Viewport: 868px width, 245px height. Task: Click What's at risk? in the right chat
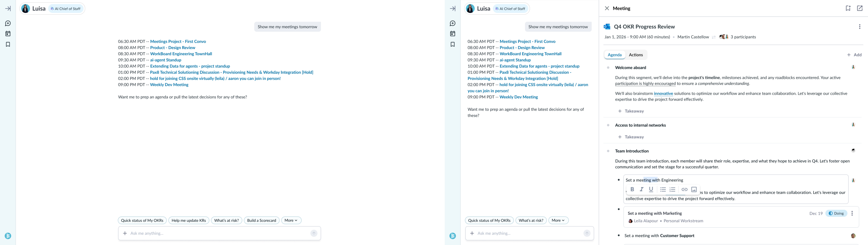pyautogui.click(x=531, y=220)
